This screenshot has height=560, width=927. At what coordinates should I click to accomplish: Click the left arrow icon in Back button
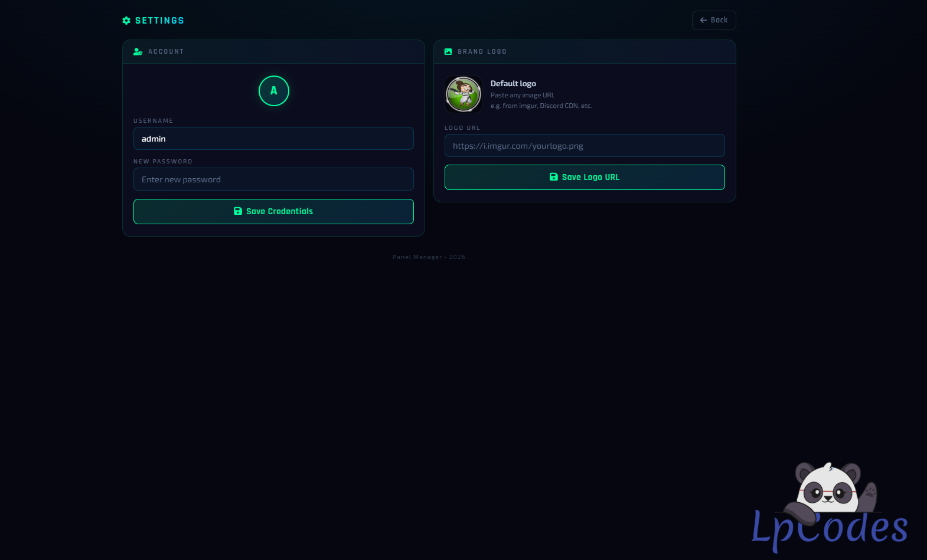point(703,20)
